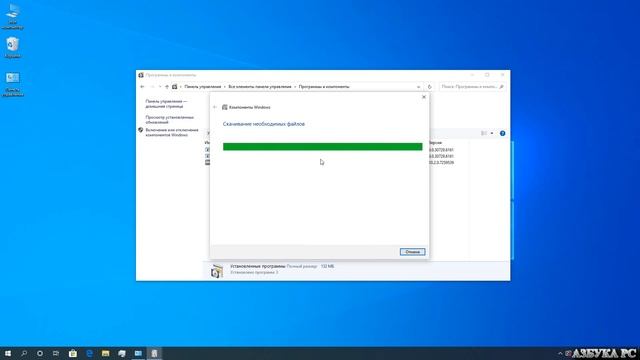
Task: Go up one level in address bar
Action: coord(167,87)
